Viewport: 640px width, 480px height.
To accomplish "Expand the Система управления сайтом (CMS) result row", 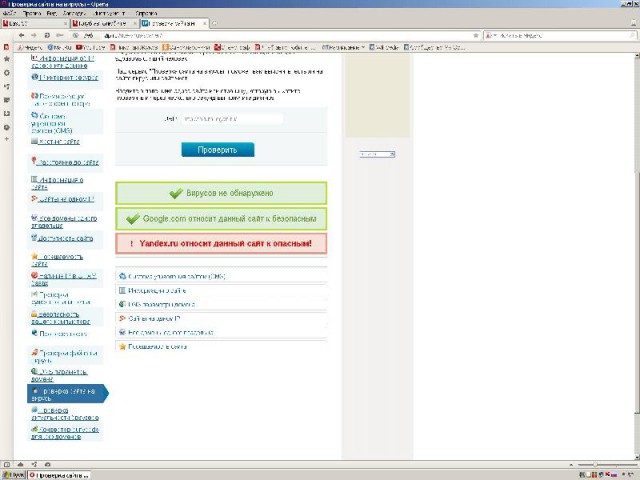I will [x=221, y=276].
